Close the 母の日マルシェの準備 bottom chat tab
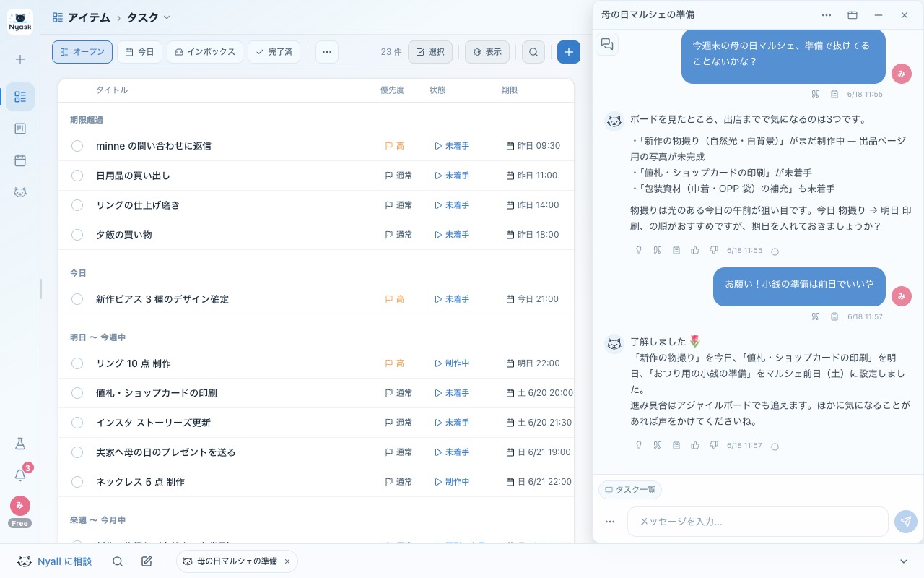This screenshot has width=924, height=578. click(287, 561)
